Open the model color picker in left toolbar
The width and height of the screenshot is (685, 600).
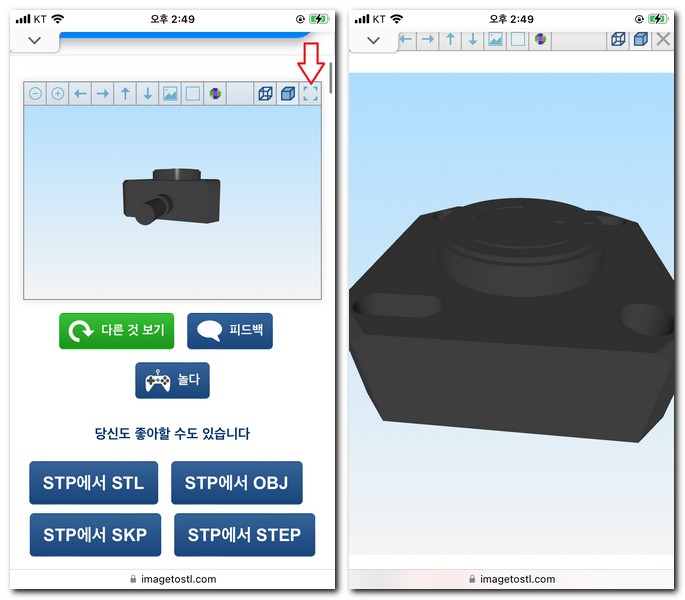(215, 94)
